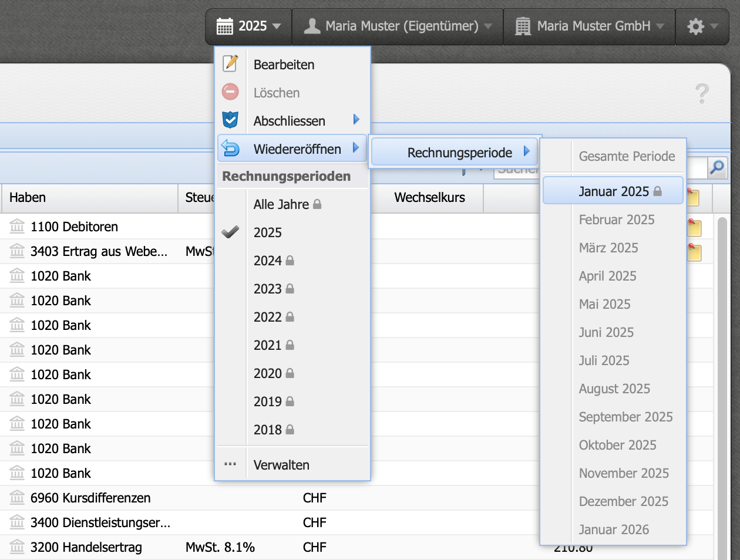This screenshot has height=560, width=740.
Task: Open settings via the gear icon
Action: pos(697,26)
